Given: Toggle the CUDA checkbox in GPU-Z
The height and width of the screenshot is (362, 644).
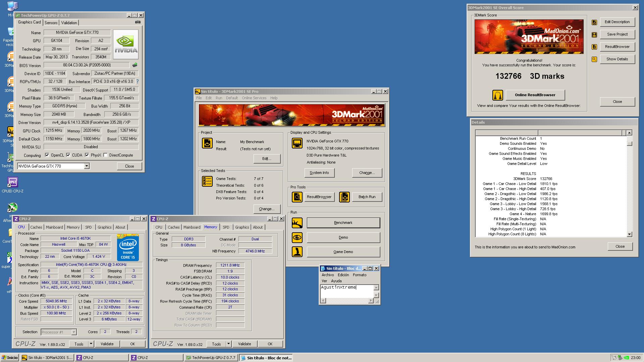Looking at the screenshot, I should coord(68,155).
